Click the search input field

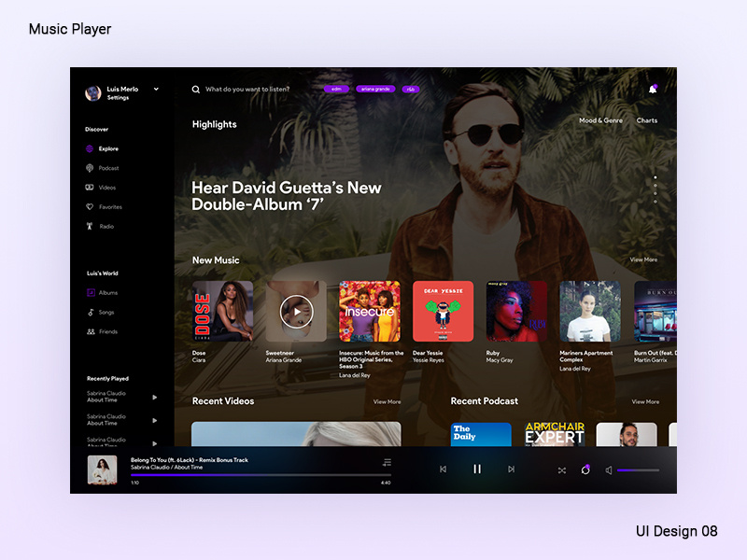point(247,89)
